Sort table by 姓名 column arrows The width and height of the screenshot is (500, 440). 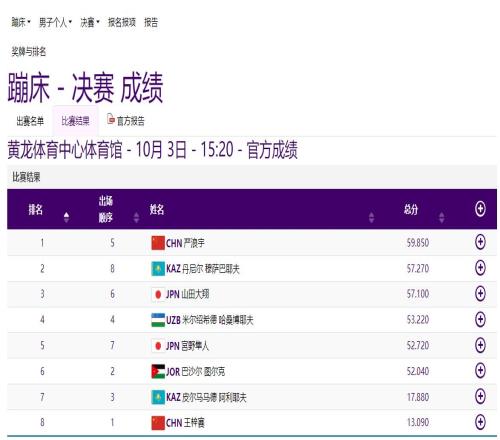pos(372,217)
